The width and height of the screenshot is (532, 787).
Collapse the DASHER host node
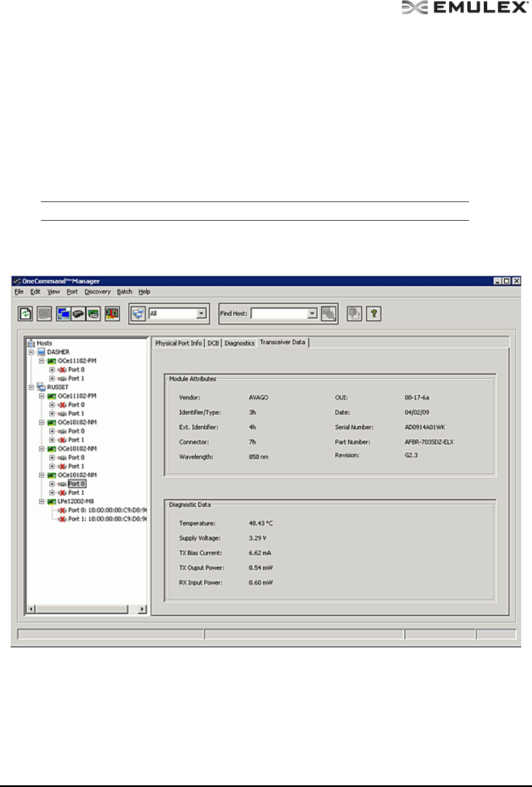31,352
